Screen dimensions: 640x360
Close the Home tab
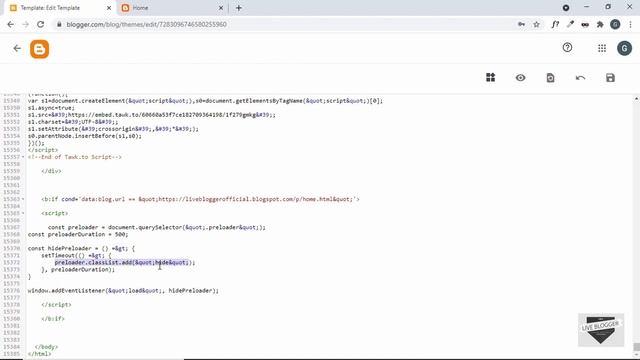coord(221,8)
